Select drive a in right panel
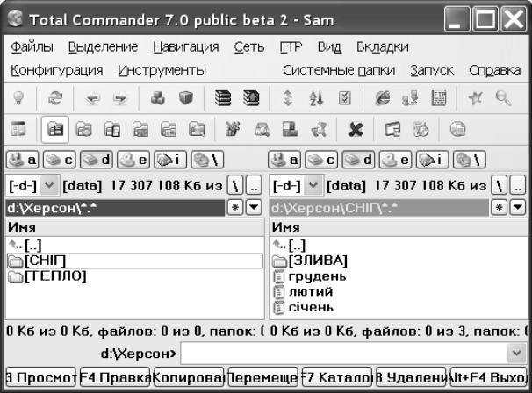The height and width of the screenshot is (393, 532). click(x=284, y=160)
